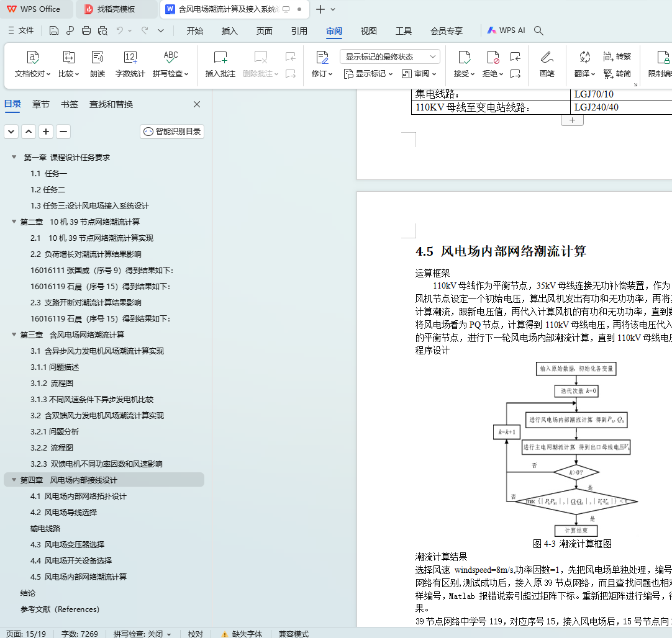Select 参考文献 (References) in outline

(x=60, y=609)
